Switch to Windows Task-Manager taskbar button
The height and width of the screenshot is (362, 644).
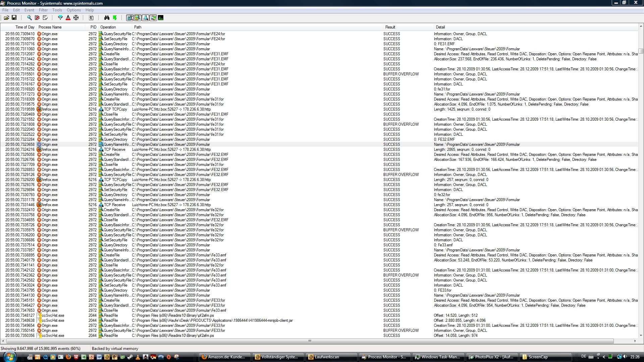point(439,357)
